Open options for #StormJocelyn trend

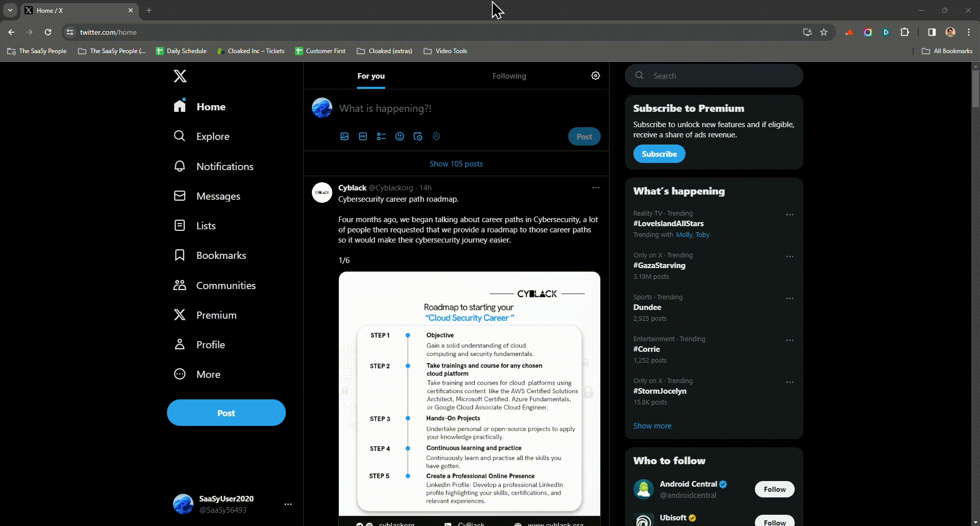[790, 382]
